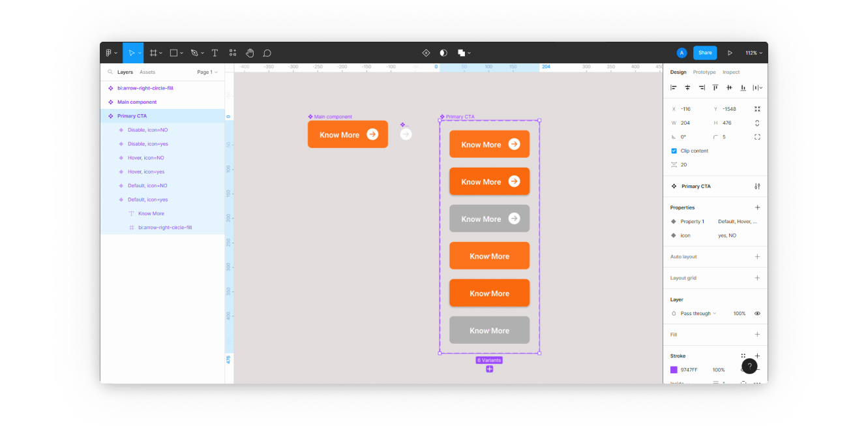Switch to the Assets tab

[147, 72]
